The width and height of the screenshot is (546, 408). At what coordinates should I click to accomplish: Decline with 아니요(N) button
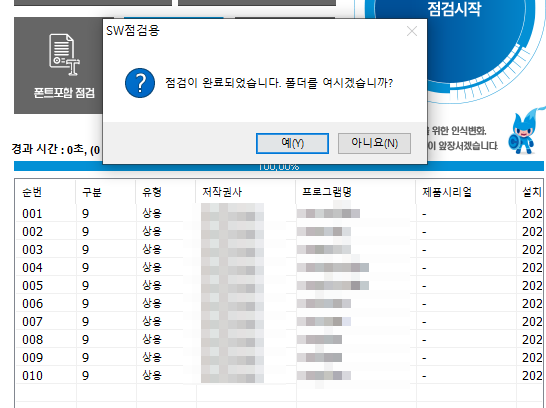pyautogui.click(x=374, y=143)
